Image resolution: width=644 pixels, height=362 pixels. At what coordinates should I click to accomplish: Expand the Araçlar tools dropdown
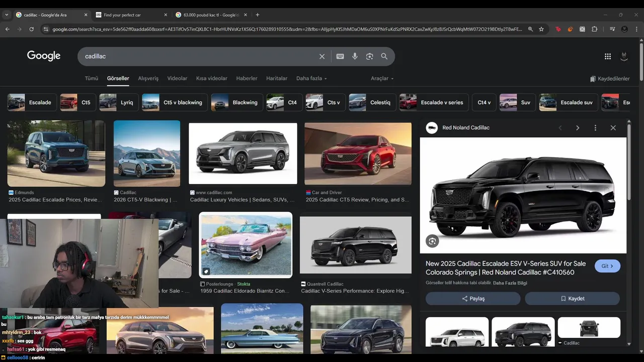tap(382, 78)
